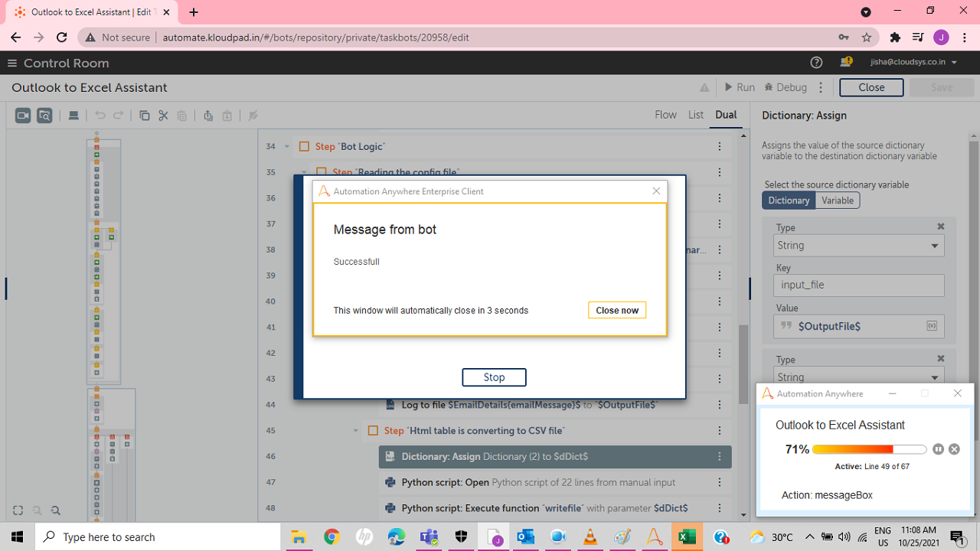Open options for line 47 Python script Open
This screenshot has width=980, height=551.
[x=719, y=483]
